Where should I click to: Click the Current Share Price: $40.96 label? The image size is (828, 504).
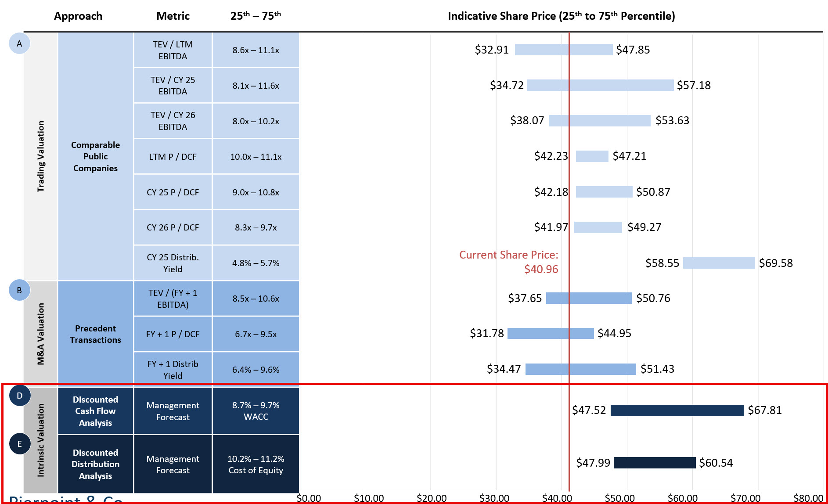point(509,262)
